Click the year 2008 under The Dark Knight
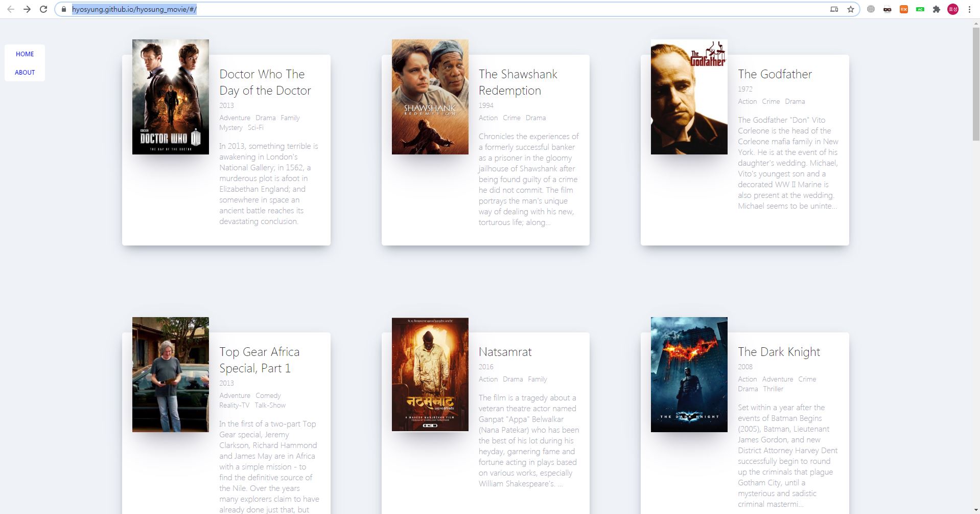Screen dimensions: 980x514 click(745, 367)
